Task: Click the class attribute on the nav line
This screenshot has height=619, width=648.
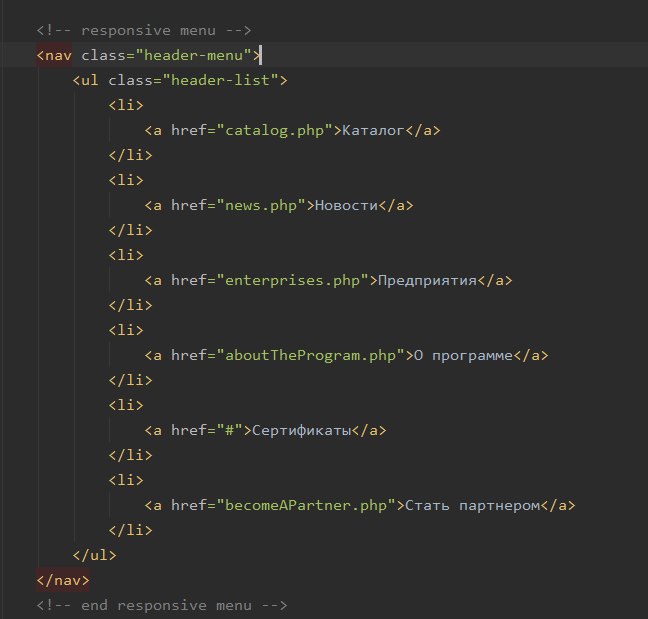Action: (103, 55)
